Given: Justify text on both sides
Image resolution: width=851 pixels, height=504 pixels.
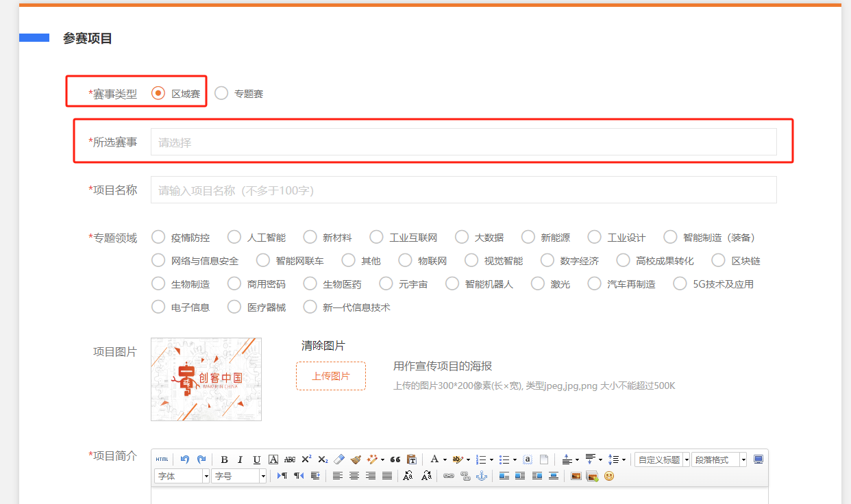Looking at the screenshot, I should coord(387,476).
